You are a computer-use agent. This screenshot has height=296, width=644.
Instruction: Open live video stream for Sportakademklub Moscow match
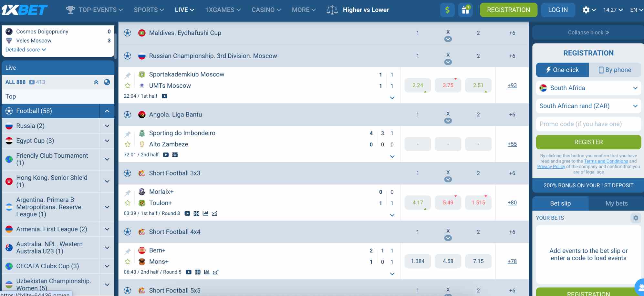(164, 96)
